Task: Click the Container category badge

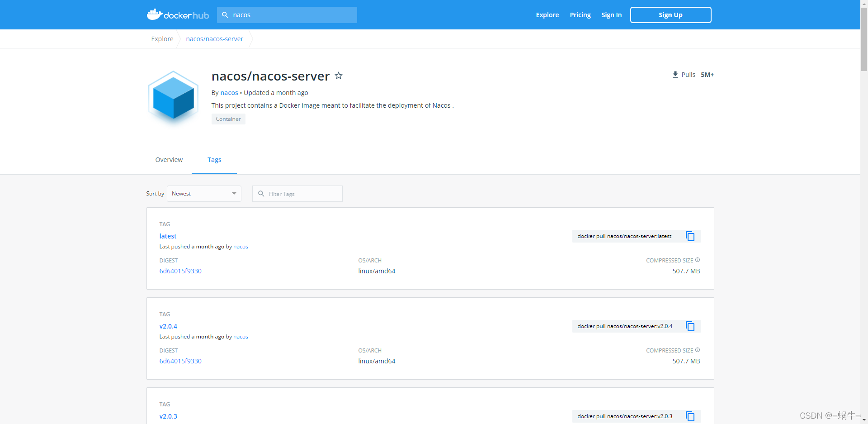Action: [228, 119]
